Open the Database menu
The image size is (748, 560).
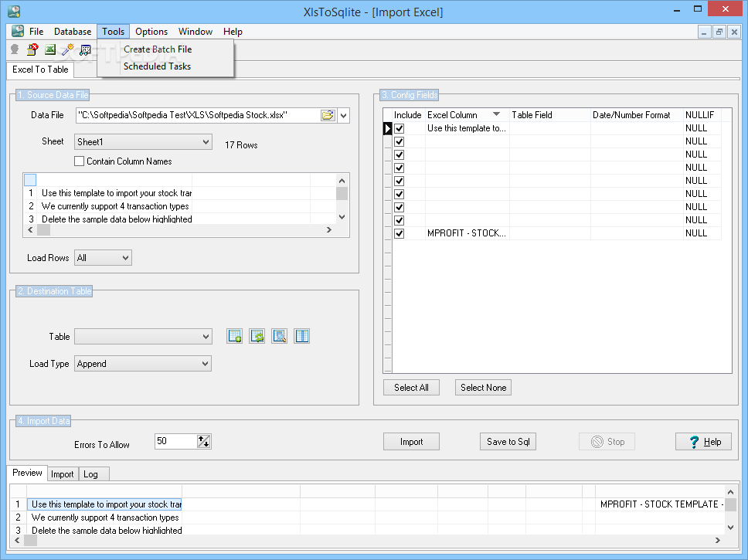73,32
